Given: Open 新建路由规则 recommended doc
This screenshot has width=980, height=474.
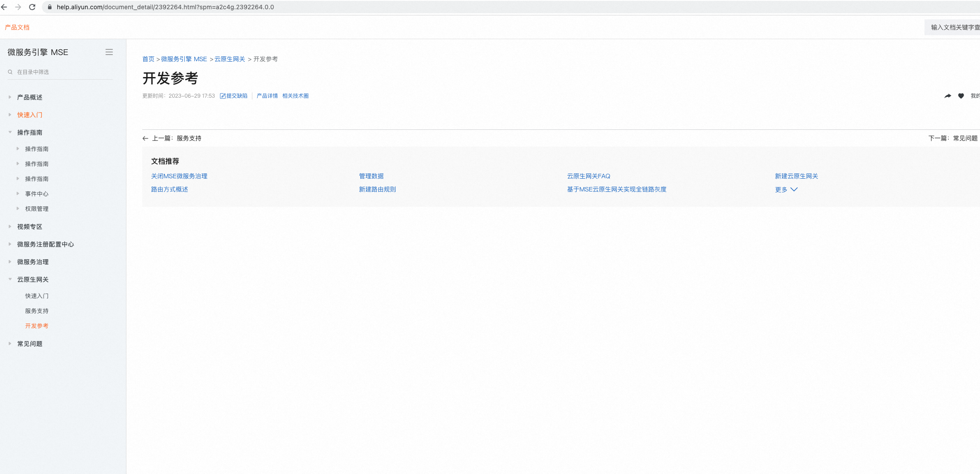Looking at the screenshot, I should click(377, 189).
